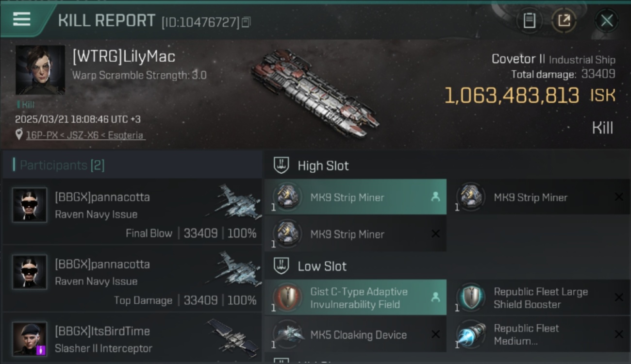Image resolution: width=631 pixels, height=364 pixels.
Task: Open ItsBirdTime's participant portrait
Action: (30, 338)
